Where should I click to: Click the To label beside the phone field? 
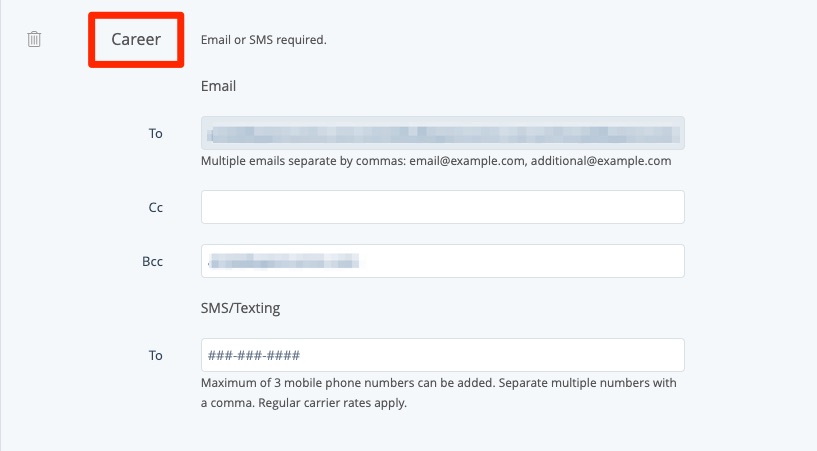tap(155, 355)
